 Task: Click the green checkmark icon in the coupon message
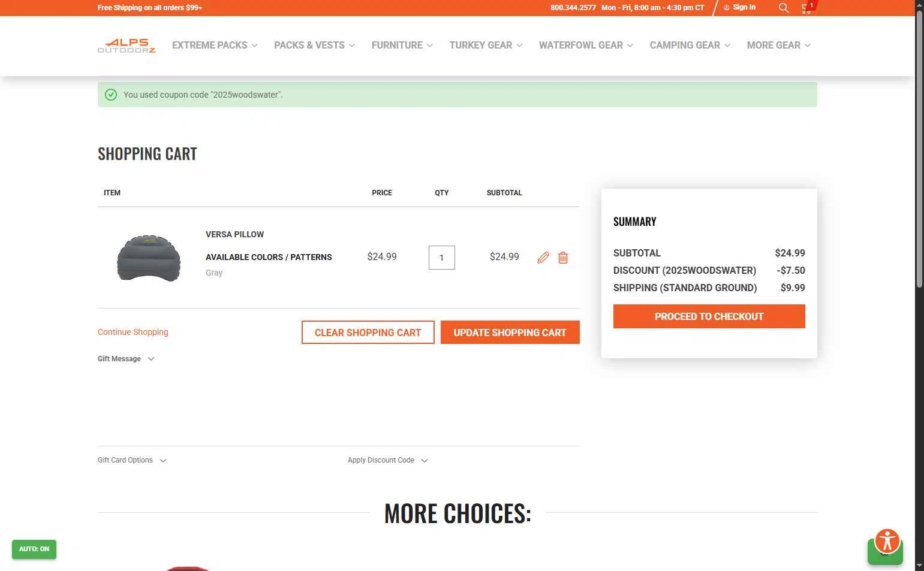111,95
